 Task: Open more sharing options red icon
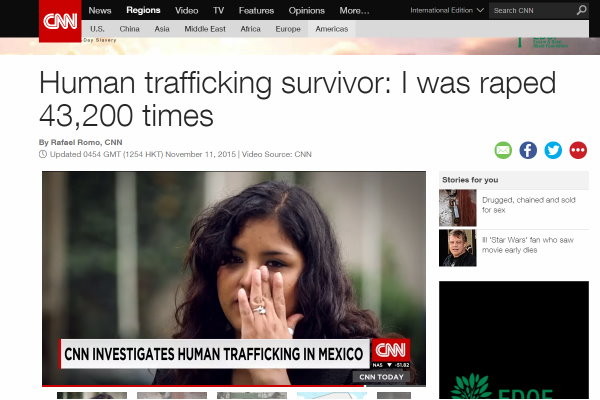(578, 150)
